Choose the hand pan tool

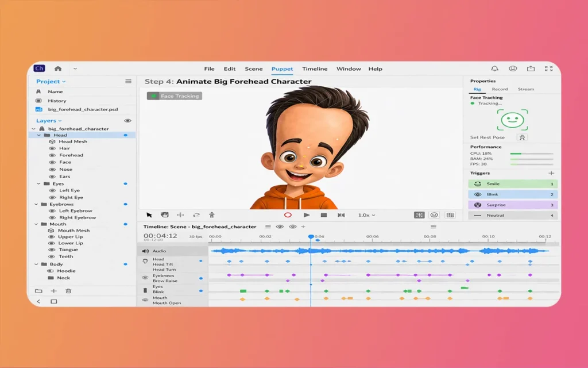[x=165, y=215]
